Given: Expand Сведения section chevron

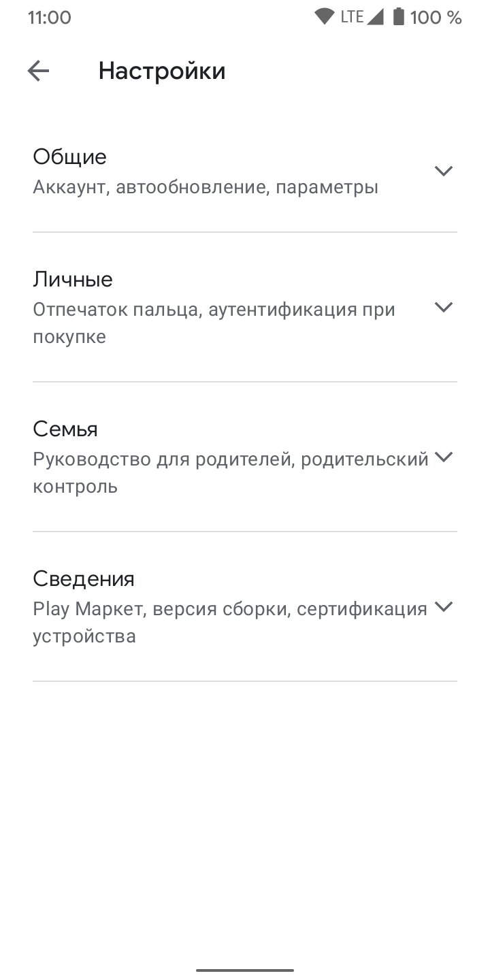Looking at the screenshot, I should pos(444,606).
